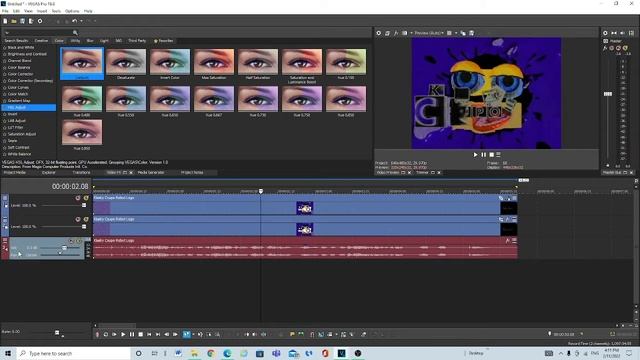Adjust the audio track volume slider
Screen dimensions: 640x360
click(x=64, y=248)
